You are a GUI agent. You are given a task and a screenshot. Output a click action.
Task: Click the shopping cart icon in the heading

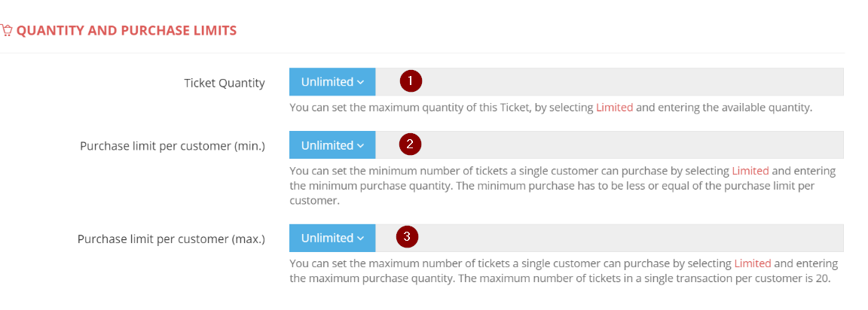6,31
